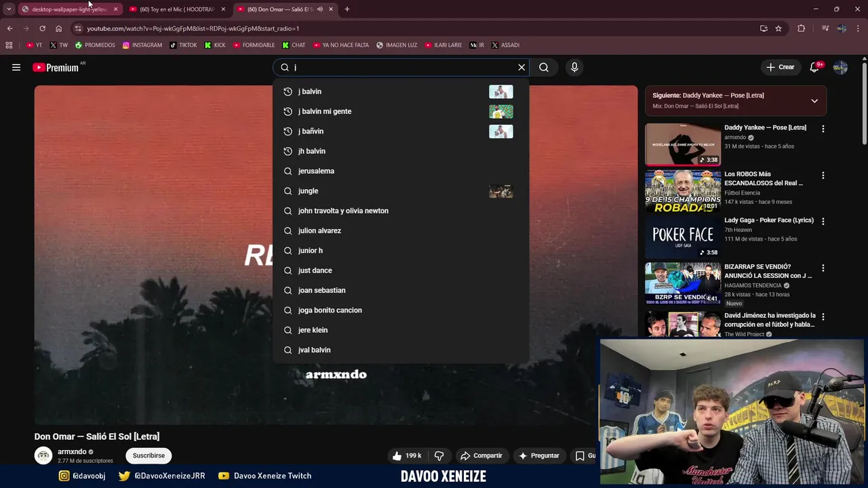
Task: Click the Preguntar button
Action: pyautogui.click(x=539, y=455)
